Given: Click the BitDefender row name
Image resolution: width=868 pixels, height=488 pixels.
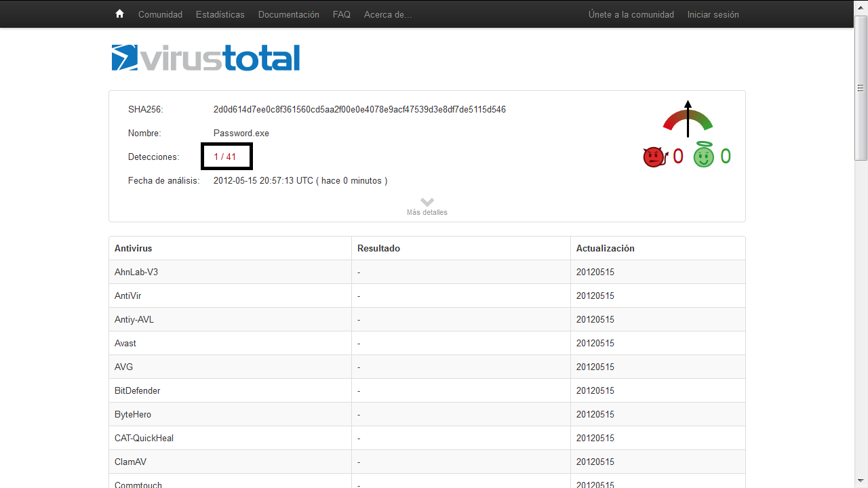Looking at the screenshot, I should tap(138, 390).
